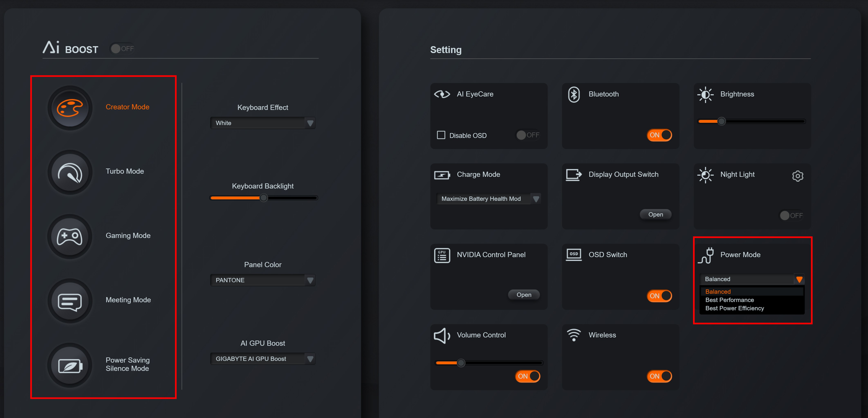Check the Disable OSD checkbox

pos(441,135)
